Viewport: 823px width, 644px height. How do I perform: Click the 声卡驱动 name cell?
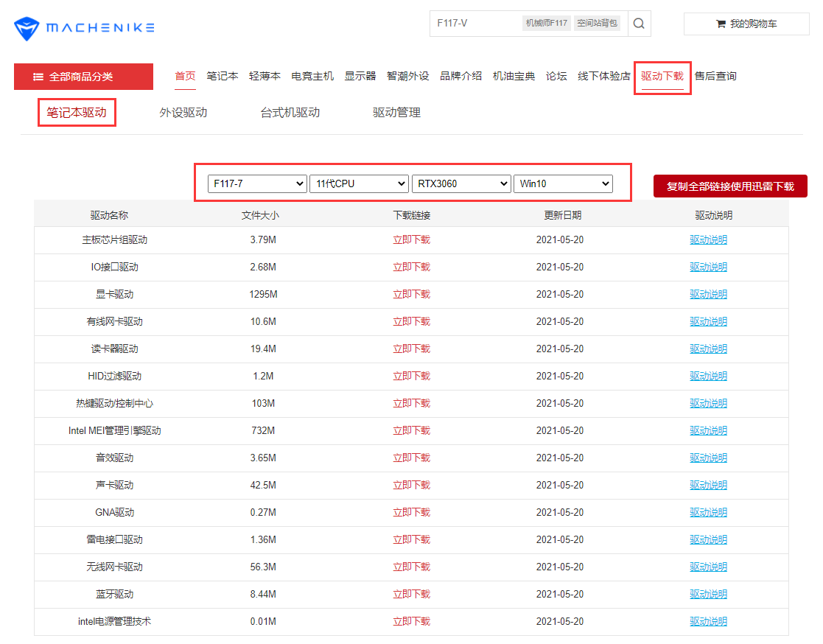(114, 486)
